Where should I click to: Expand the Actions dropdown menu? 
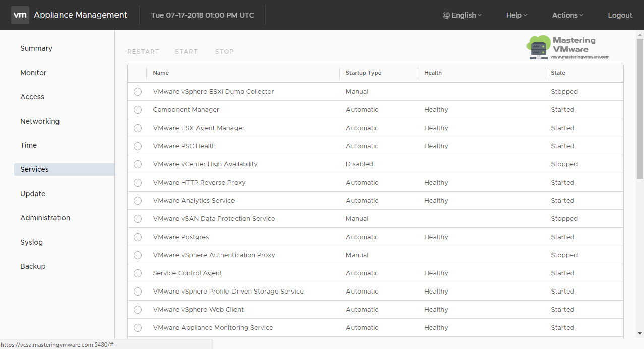click(x=567, y=15)
